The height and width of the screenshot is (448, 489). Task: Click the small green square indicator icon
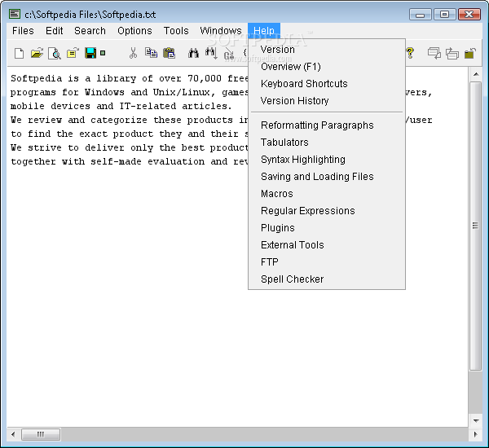click(x=103, y=53)
